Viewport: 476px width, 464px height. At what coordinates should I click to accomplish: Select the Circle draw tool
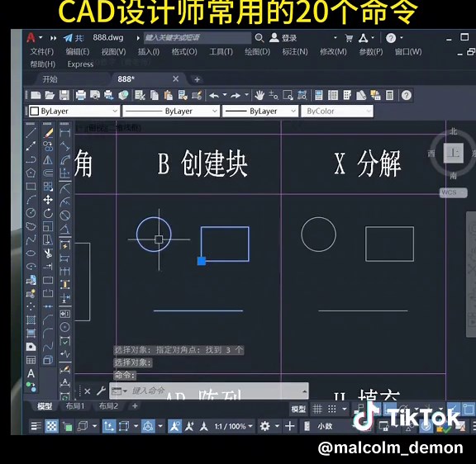pos(31,213)
